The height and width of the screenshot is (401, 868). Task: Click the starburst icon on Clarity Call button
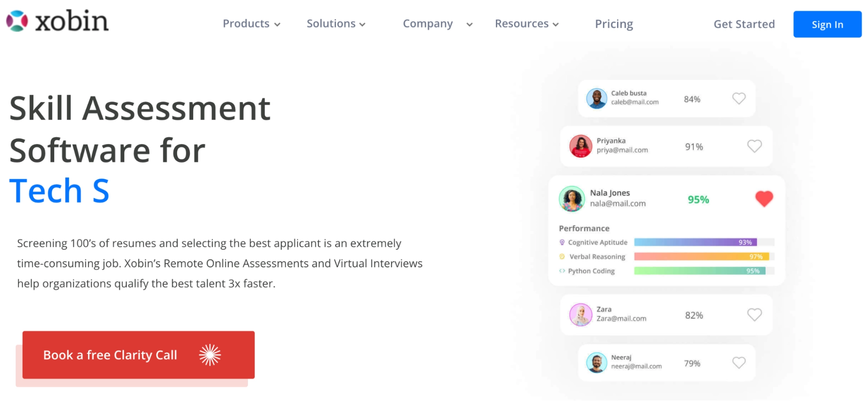[x=210, y=355]
